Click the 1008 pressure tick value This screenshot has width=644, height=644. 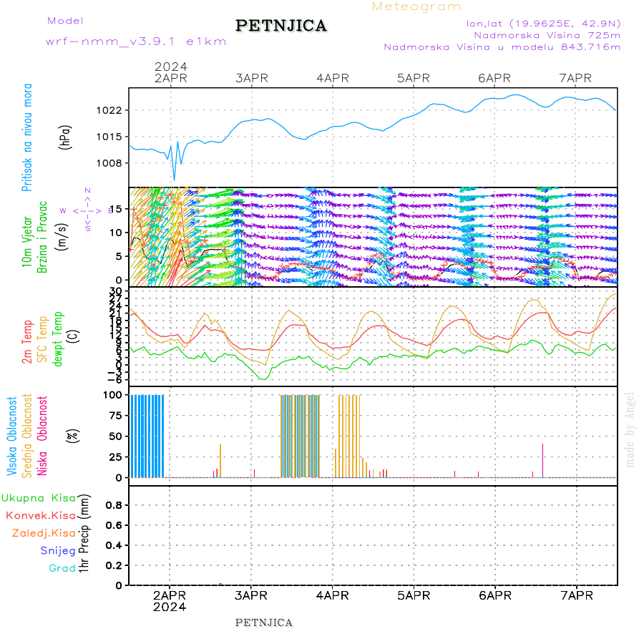[x=109, y=163]
